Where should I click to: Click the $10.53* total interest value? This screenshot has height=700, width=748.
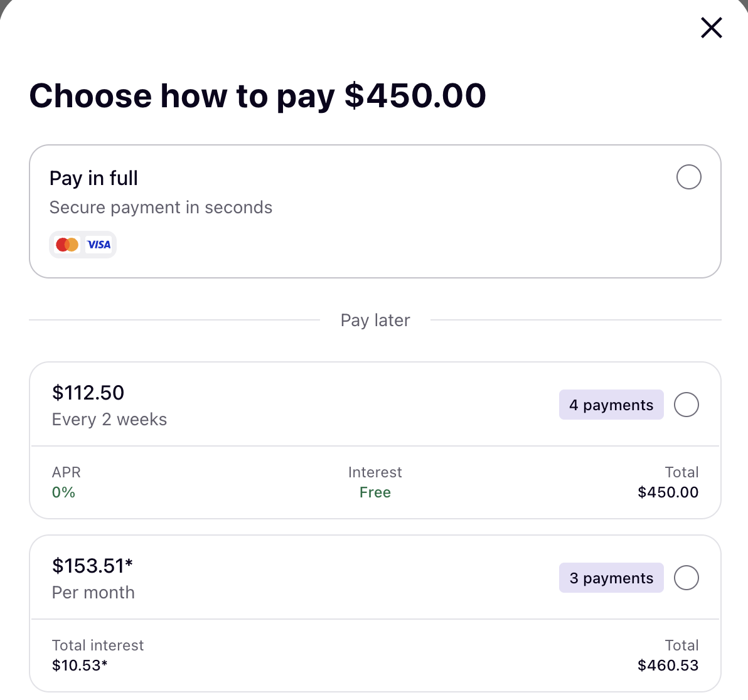80,666
